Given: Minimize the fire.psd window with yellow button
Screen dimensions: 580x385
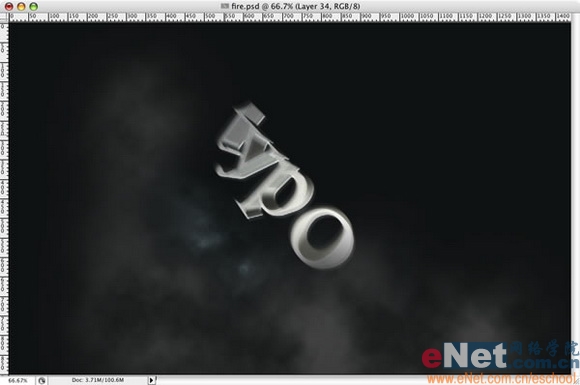Looking at the screenshot, I should click(21, 6).
